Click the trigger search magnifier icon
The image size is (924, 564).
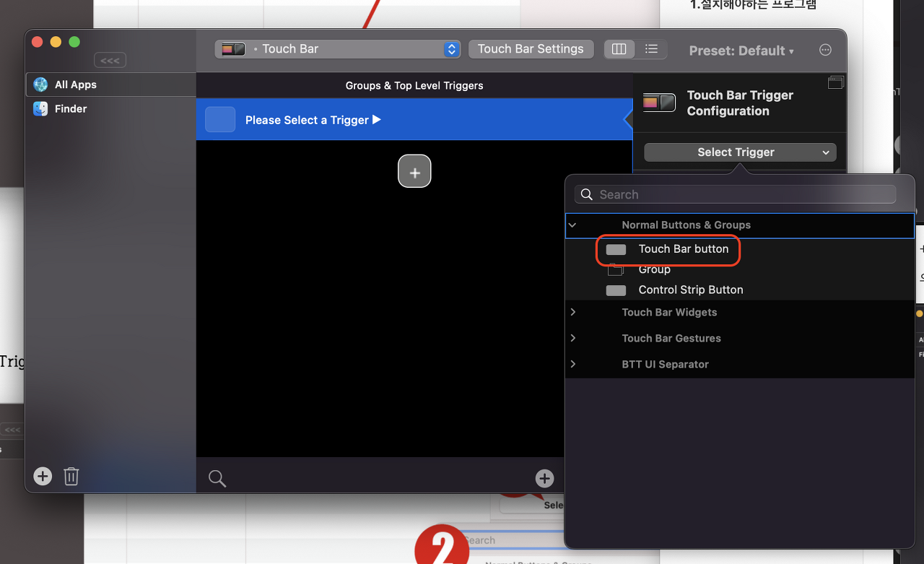[x=217, y=478]
